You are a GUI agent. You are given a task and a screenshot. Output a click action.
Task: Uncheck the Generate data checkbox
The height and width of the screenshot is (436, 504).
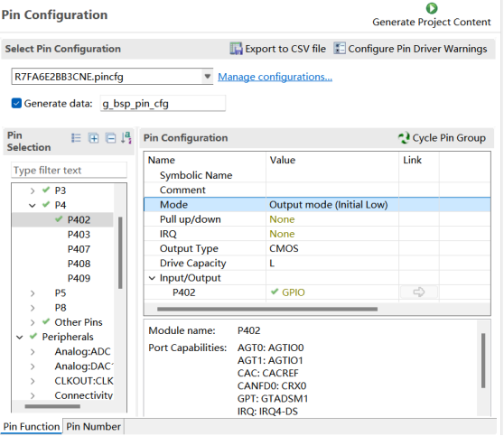click(x=16, y=104)
